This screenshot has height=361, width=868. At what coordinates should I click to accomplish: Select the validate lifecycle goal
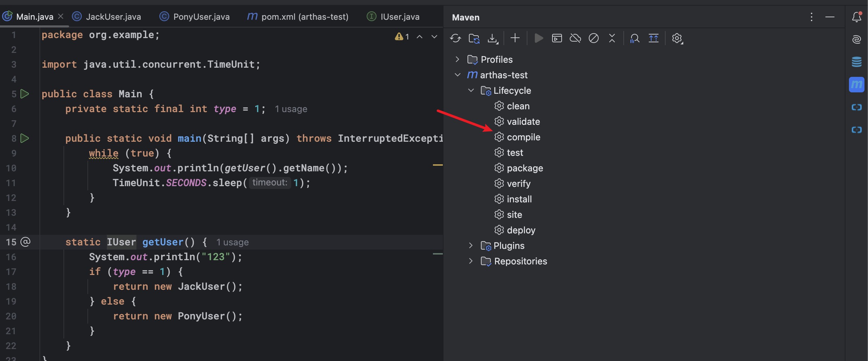(x=517, y=121)
